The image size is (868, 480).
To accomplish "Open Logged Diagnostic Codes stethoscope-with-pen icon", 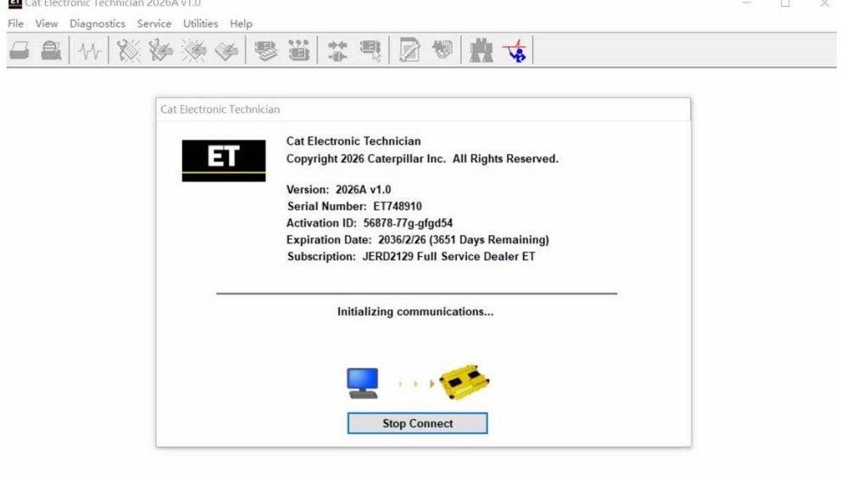I will click(x=160, y=51).
